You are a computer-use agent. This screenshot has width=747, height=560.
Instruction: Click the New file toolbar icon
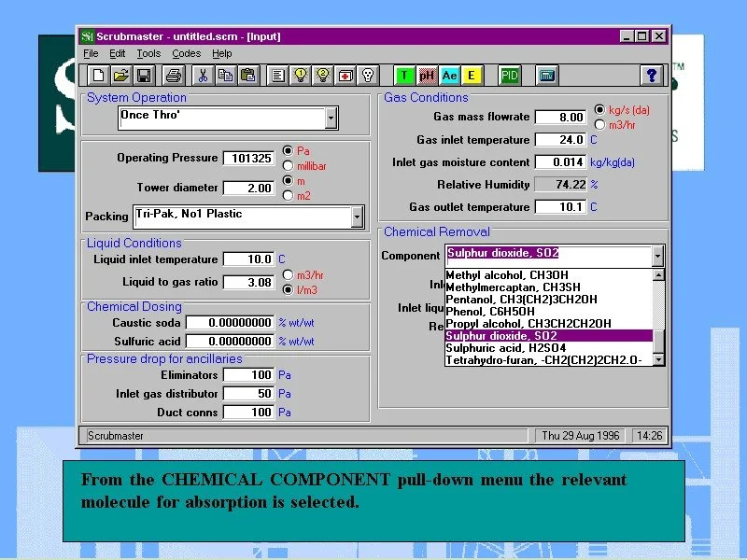tap(99, 76)
